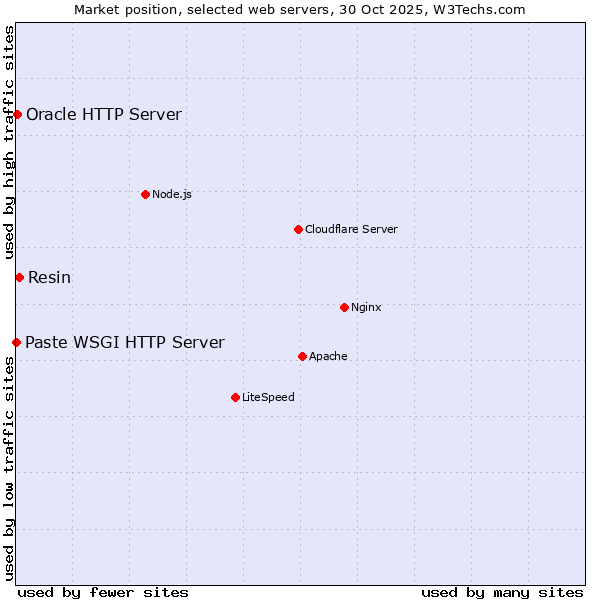
Task: Click the 'used by many sites' axis label
Action: tap(502, 592)
